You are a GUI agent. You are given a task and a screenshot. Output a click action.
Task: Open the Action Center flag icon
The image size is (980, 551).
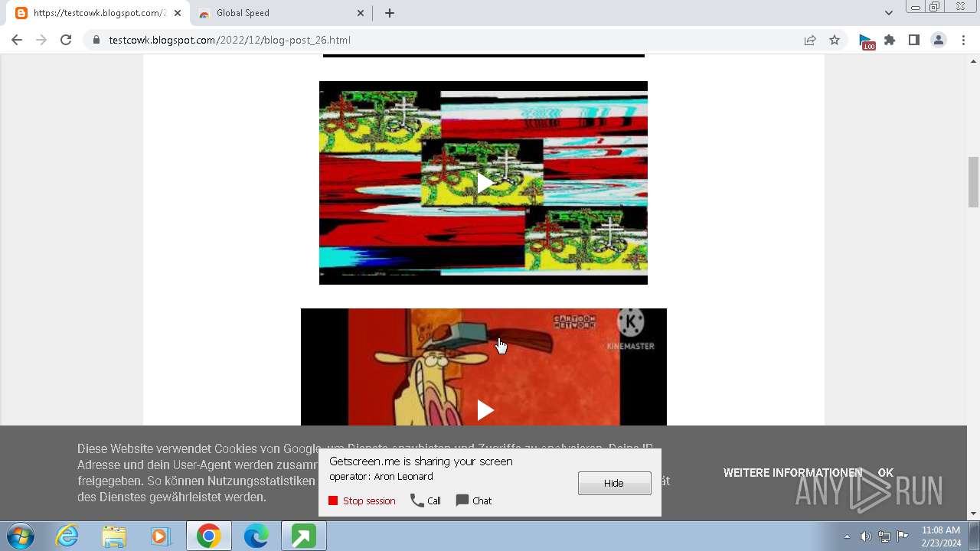coord(903,536)
